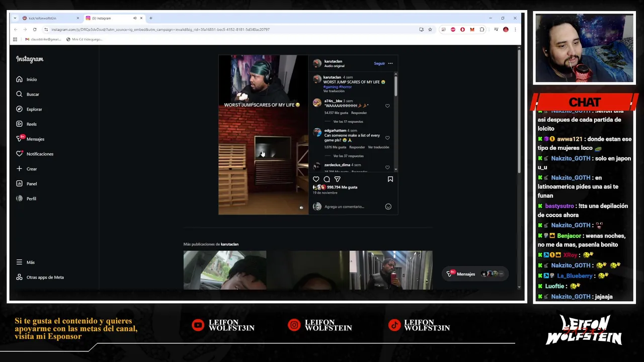Image resolution: width=644 pixels, height=362 pixels.
Task: Like edgarhattem's comment
Action: [x=387, y=138]
